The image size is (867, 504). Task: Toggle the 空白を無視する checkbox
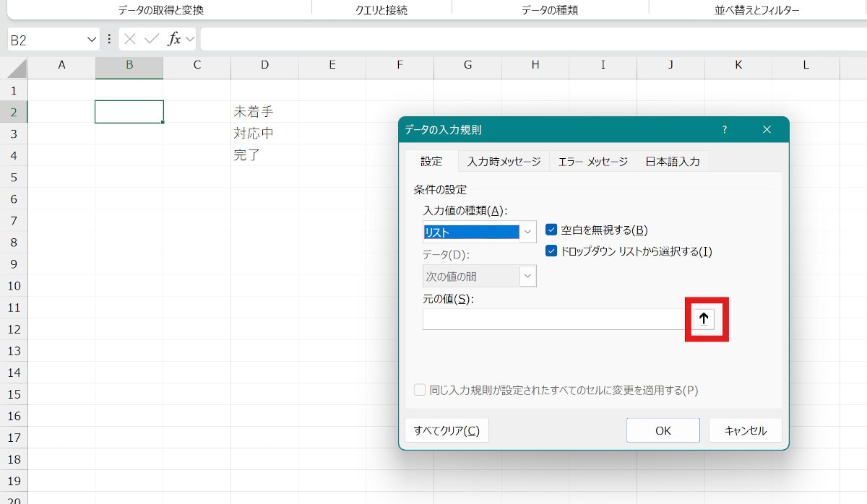click(x=551, y=230)
